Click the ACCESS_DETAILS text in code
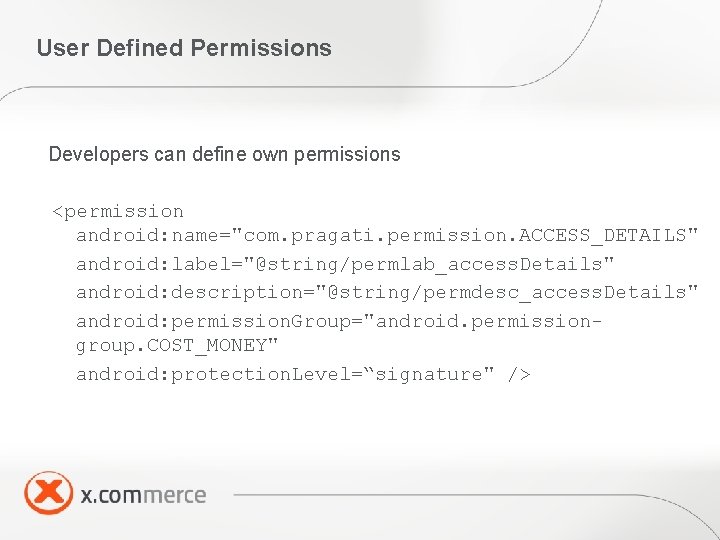 [x=602, y=236]
